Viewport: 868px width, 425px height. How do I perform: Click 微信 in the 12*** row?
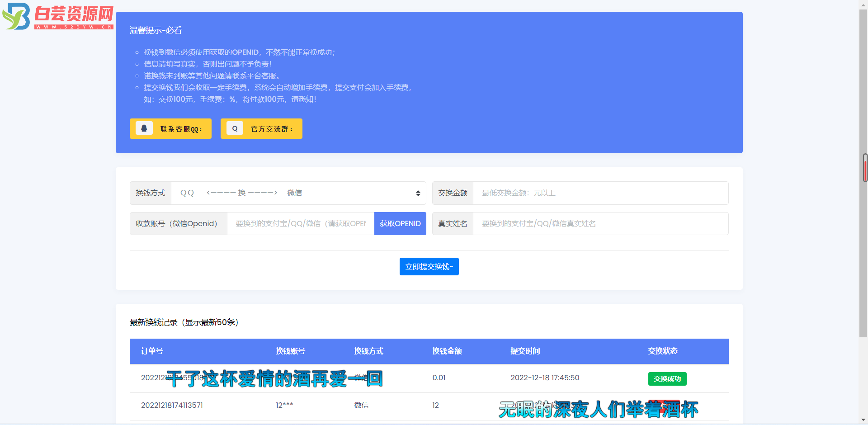pos(361,406)
